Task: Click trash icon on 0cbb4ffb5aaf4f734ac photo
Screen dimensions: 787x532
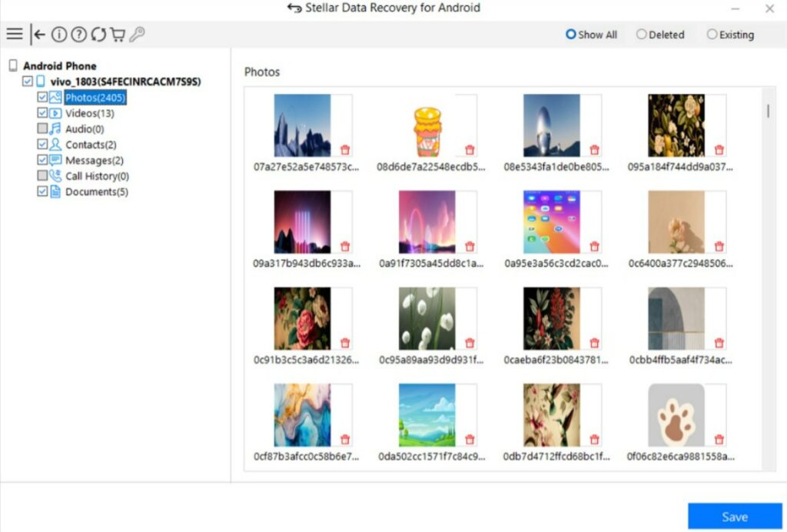Action: 719,343
